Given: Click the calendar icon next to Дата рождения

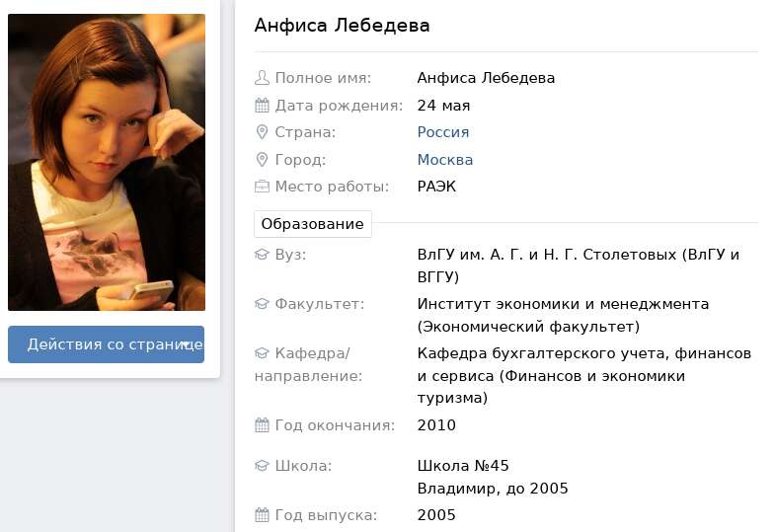Looking at the screenshot, I should pyautogui.click(x=262, y=106).
